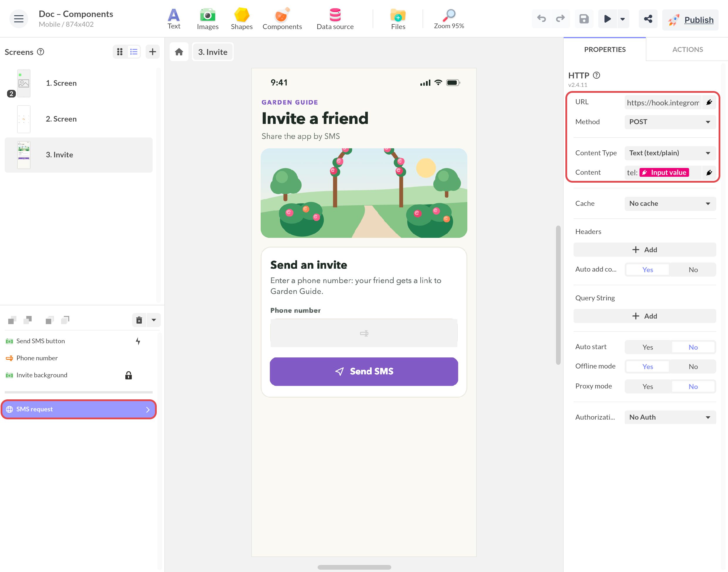Undo the last change
The image size is (728, 572).
pos(541,19)
